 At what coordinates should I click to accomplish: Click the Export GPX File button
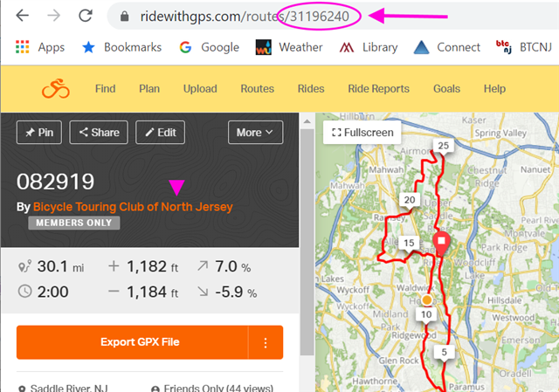click(x=132, y=342)
